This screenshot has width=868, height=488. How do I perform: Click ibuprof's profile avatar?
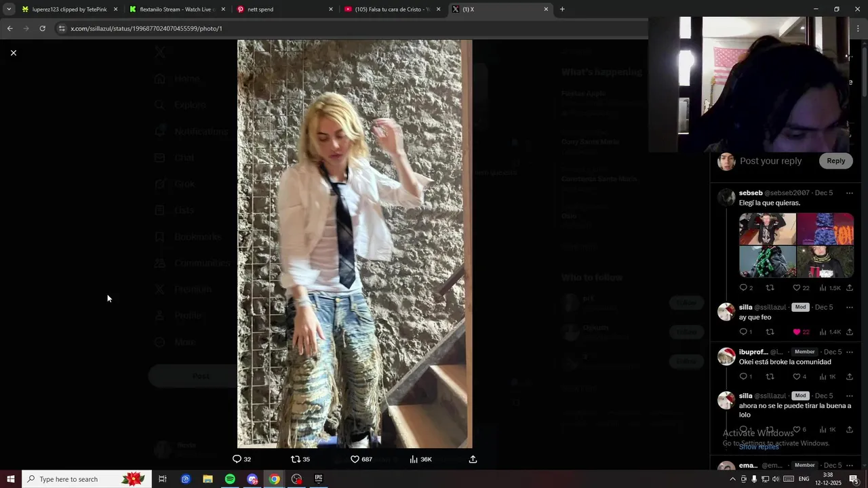(726, 357)
